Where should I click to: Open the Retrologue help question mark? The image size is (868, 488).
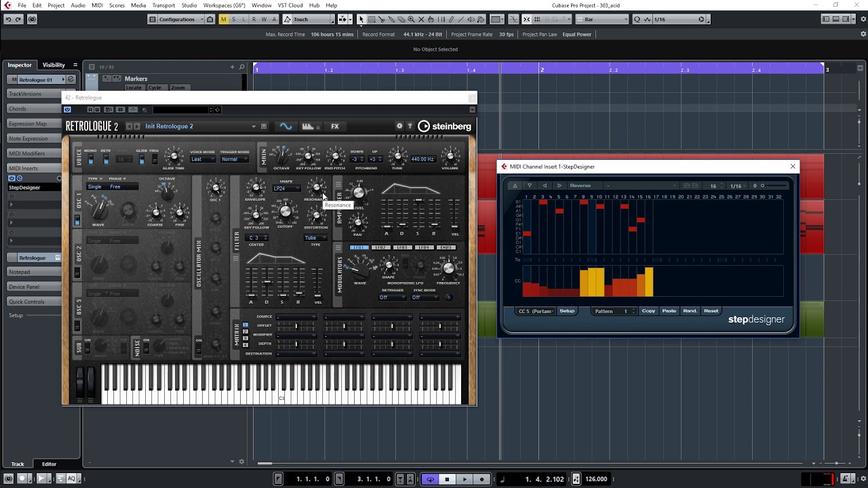[410, 126]
